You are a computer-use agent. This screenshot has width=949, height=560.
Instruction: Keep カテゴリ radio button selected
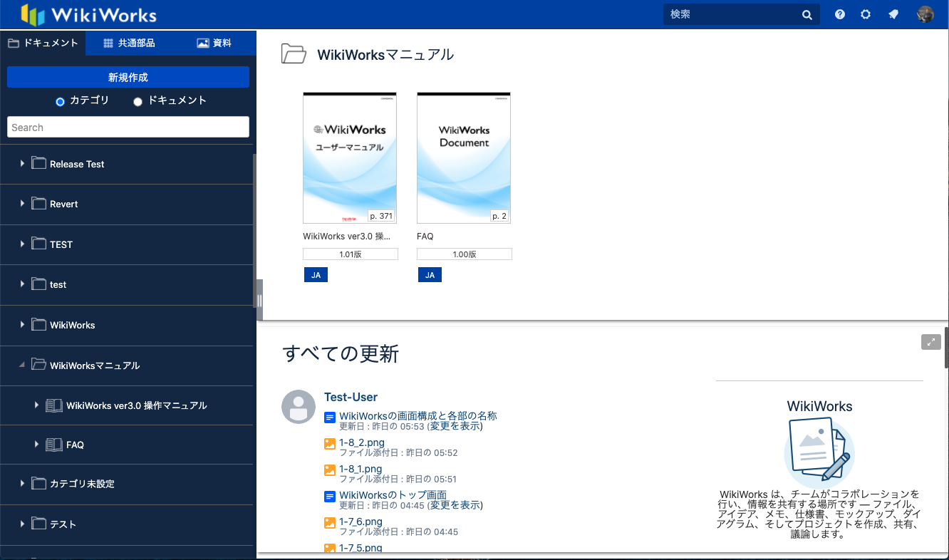tap(60, 101)
